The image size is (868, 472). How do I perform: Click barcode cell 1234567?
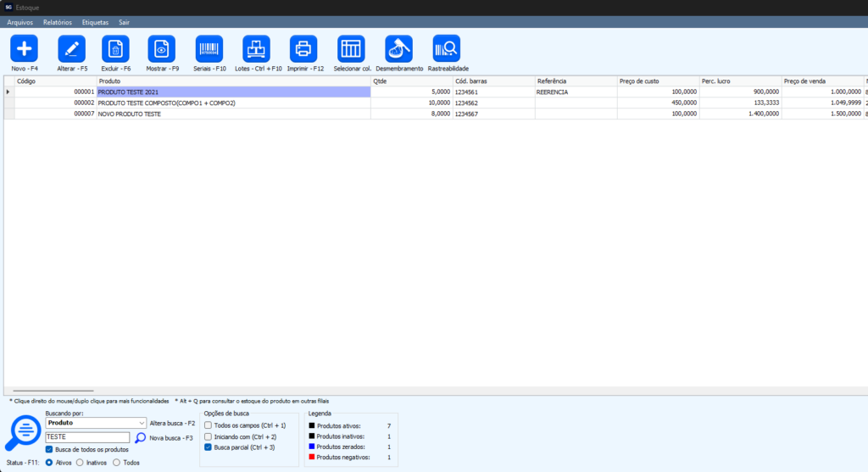pos(494,114)
